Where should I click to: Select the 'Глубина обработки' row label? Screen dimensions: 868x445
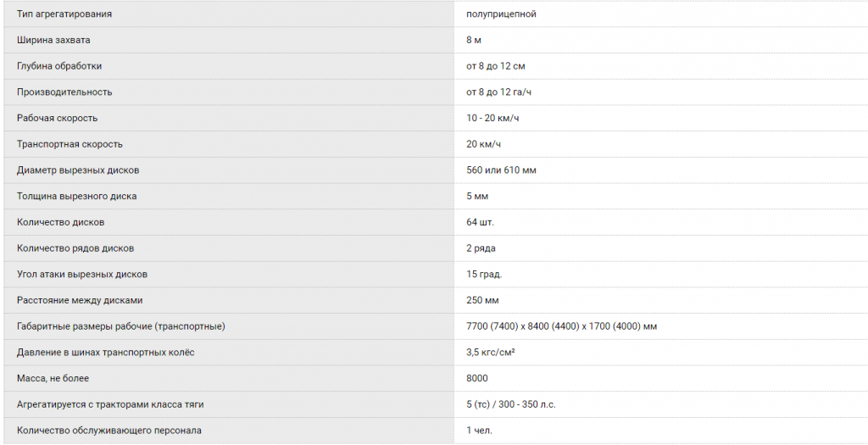pyautogui.click(x=59, y=66)
